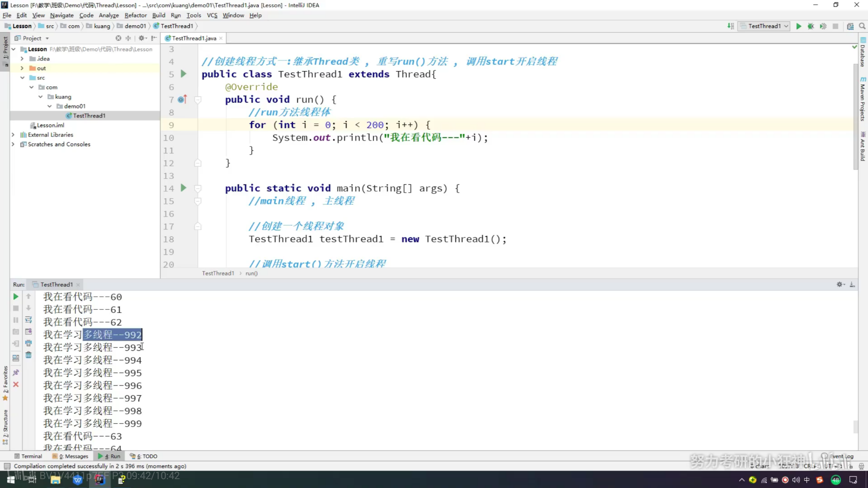Viewport: 868px width, 488px height.
Task: Collapse the Lesson root node
Action: (x=14, y=49)
